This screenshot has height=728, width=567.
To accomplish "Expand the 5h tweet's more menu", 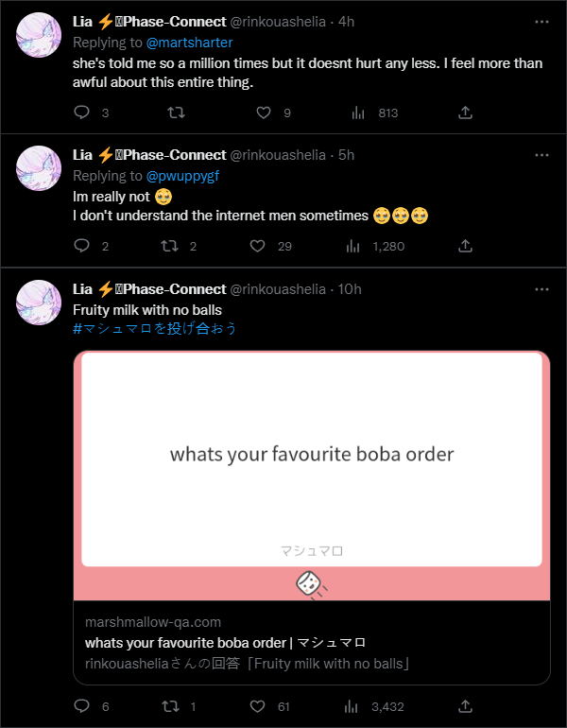I will (x=541, y=155).
